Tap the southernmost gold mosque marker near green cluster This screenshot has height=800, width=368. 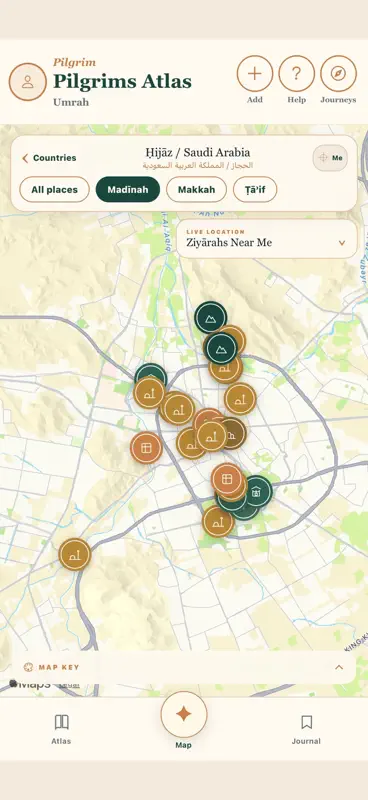click(218, 521)
